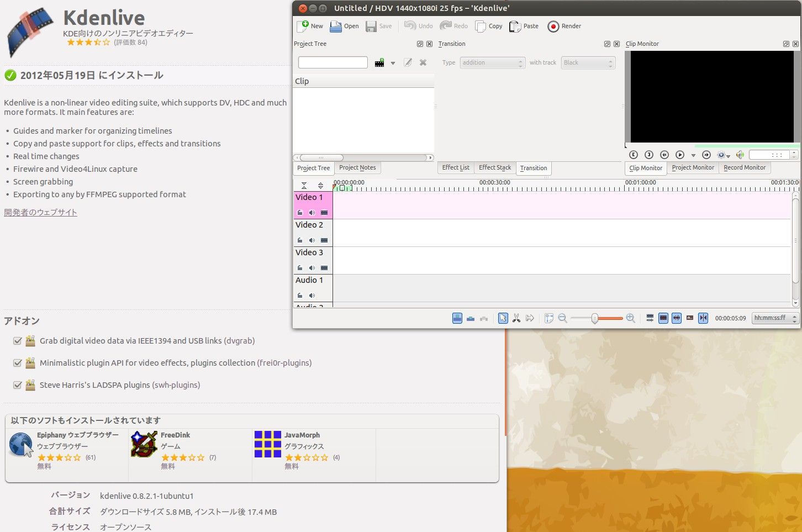Click the fast forward monitor button
802x532 pixels.
pyautogui.click(x=706, y=155)
